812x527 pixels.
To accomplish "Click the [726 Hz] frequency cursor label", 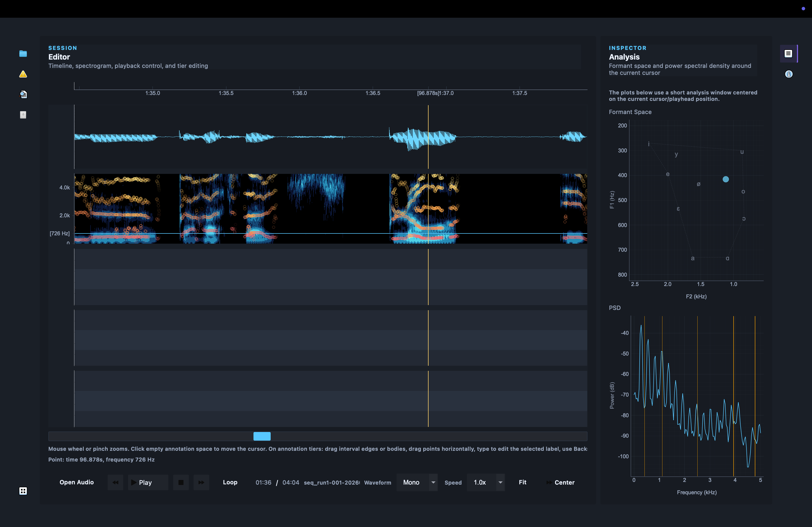I will [x=60, y=233].
